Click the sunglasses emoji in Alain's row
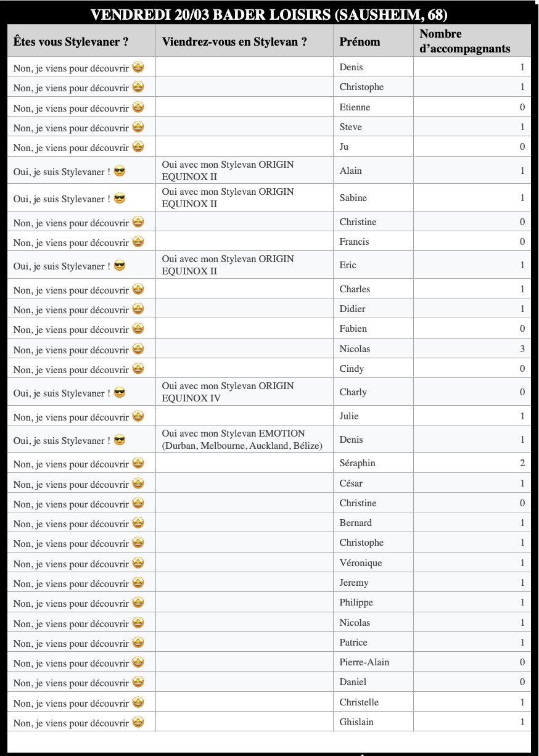 pyautogui.click(x=120, y=171)
